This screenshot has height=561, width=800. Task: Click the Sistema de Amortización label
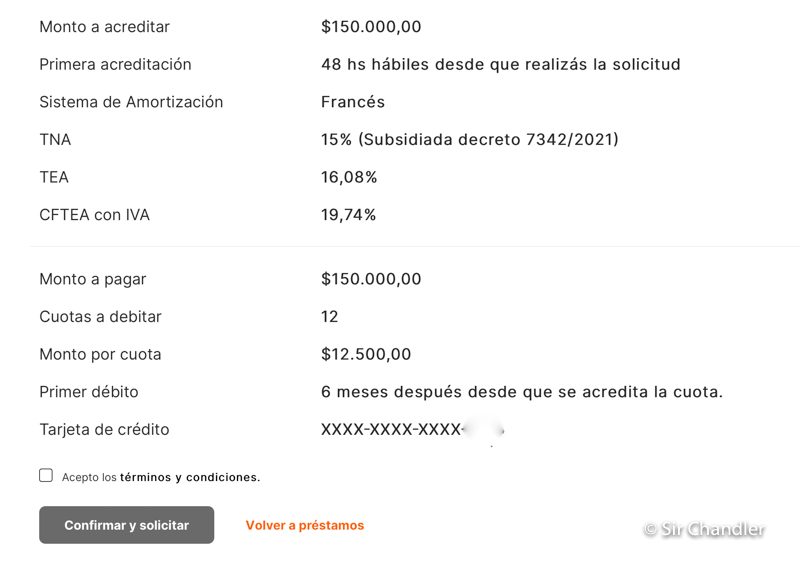pos(131,102)
